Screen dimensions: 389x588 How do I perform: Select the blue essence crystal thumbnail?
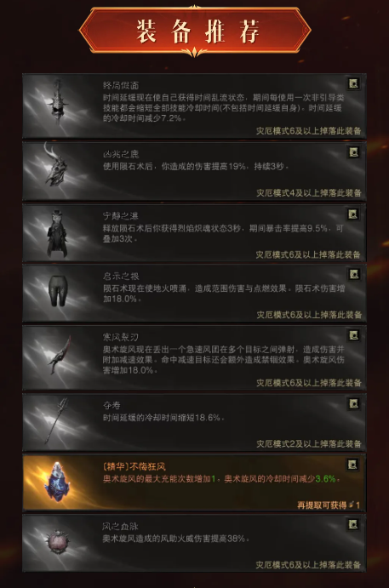pos(56,482)
